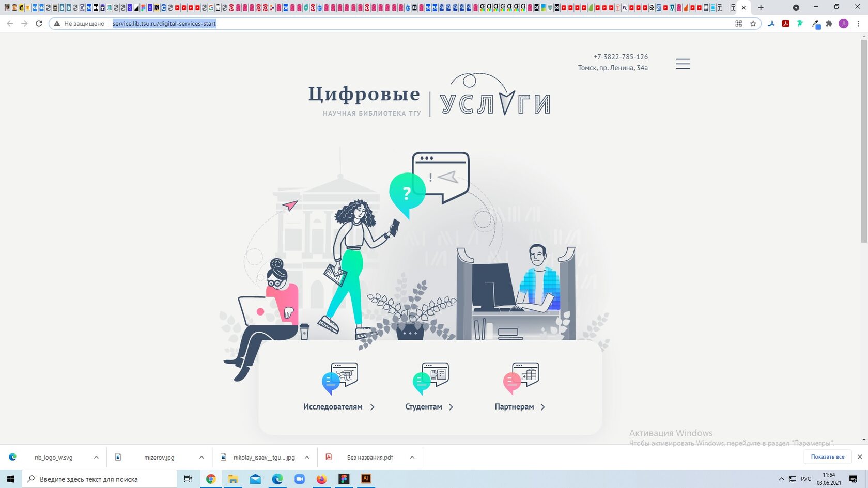Click the Цифровые услуги logo
868x488 pixels.
click(x=429, y=96)
